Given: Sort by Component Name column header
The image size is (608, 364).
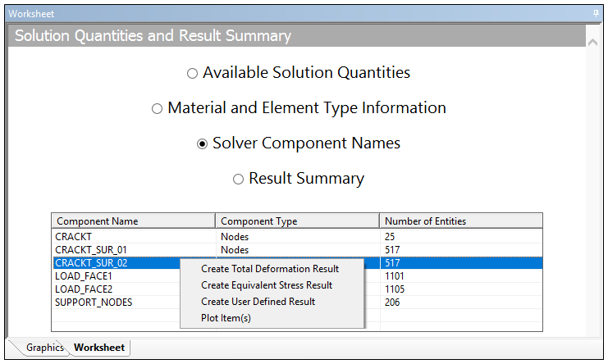Looking at the screenshot, I should 133,221.
